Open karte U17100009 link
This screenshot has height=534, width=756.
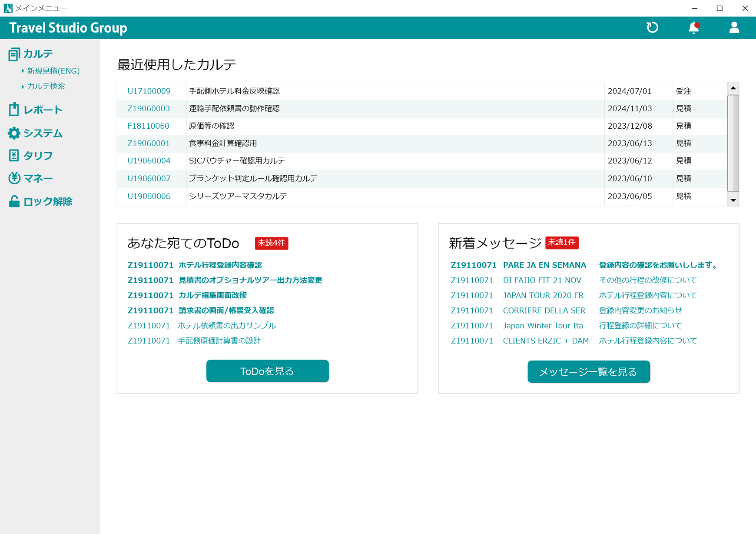click(149, 91)
